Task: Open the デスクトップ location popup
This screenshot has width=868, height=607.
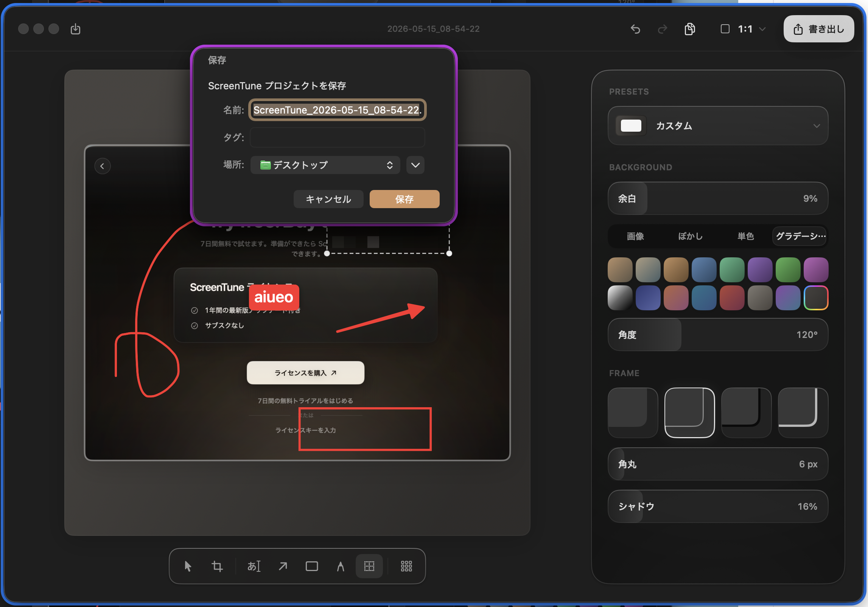Action: pos(325,165)
